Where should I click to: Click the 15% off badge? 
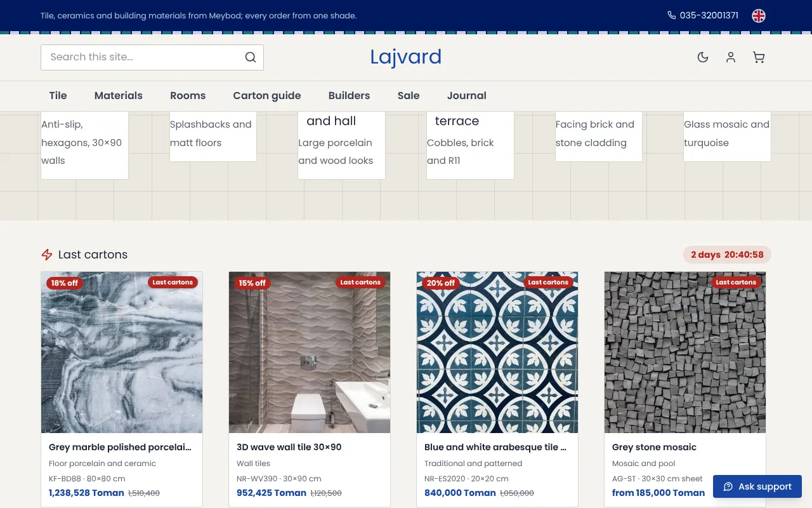coord(252,283)
